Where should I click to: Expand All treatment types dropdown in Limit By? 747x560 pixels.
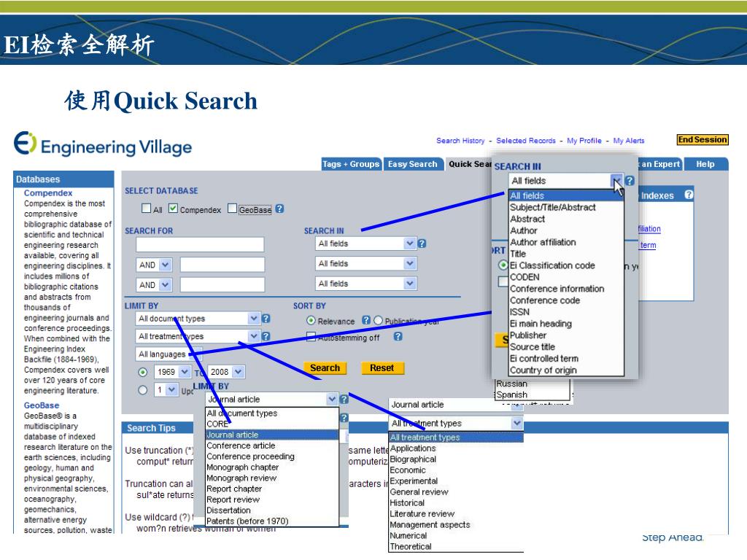198,335
